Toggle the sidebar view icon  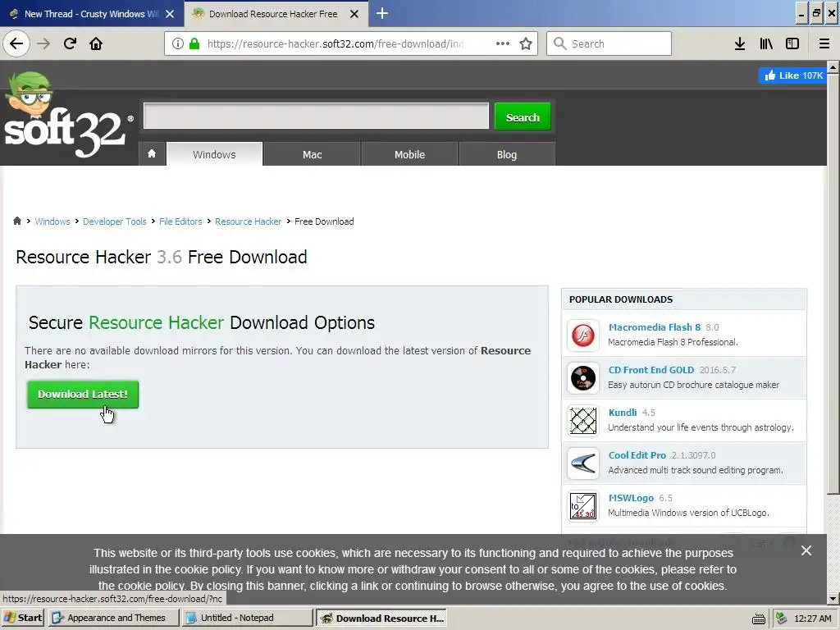pos(792,43)
